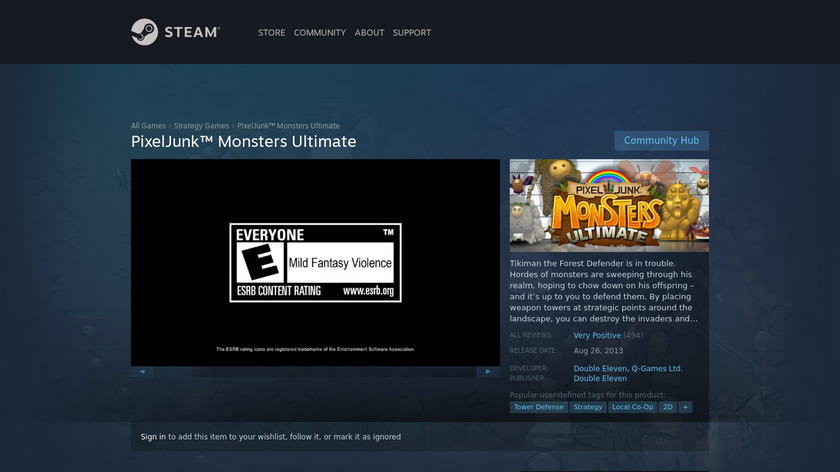Click the Sign in link
The width and height of the screenshot is (840, 472).
153,437
